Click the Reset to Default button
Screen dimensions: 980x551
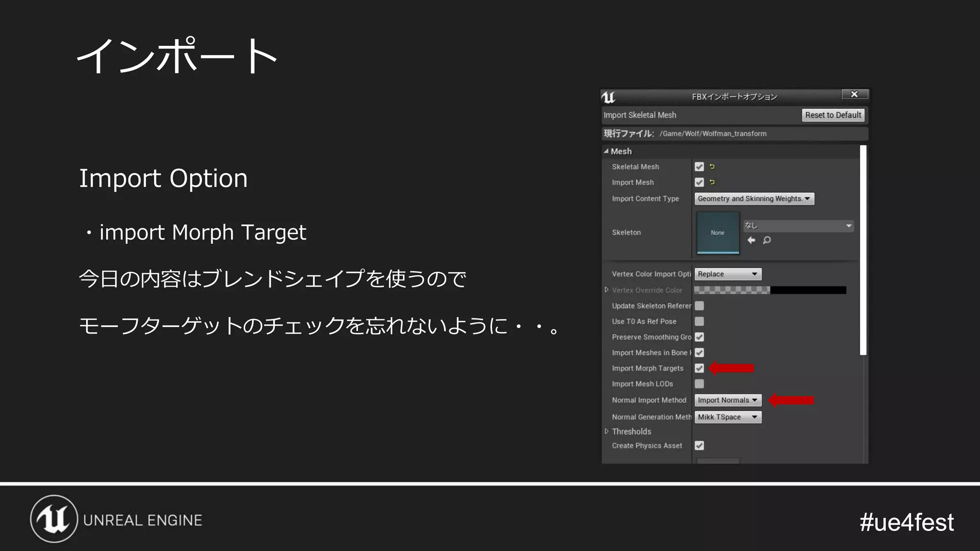coord(833,115)
